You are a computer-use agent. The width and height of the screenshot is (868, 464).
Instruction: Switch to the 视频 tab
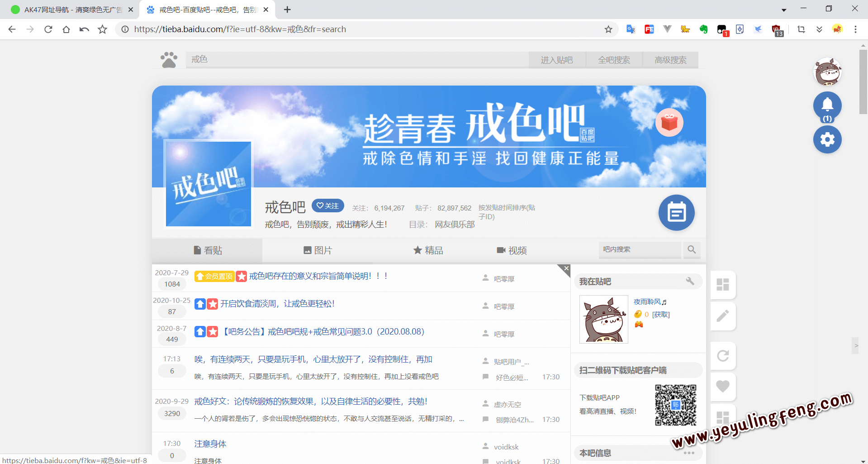coord(512,250)
